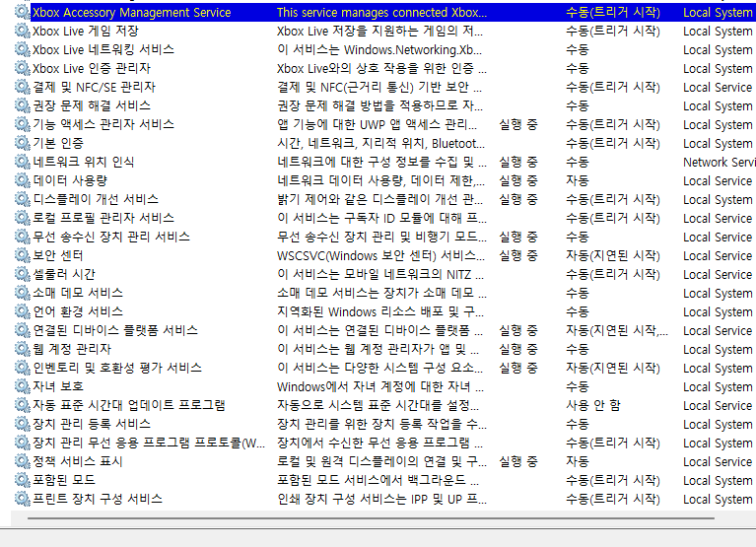Select service name 로컬 프로필 관리자 서비스
The image size is (756, 547).
click(x=103, y=219)
